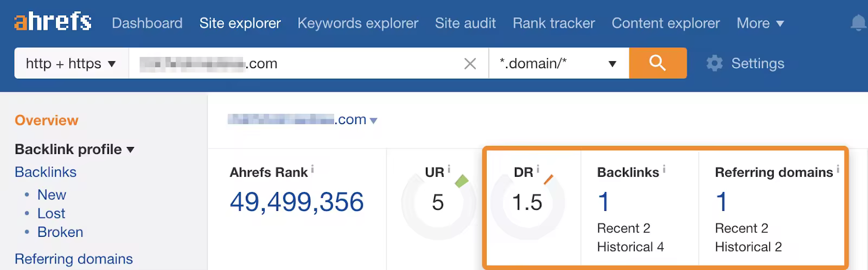Click the Ahrefs Rank value 49,499,356
The height and width of the screenshot is (270, 868).
tap(297, 202)
